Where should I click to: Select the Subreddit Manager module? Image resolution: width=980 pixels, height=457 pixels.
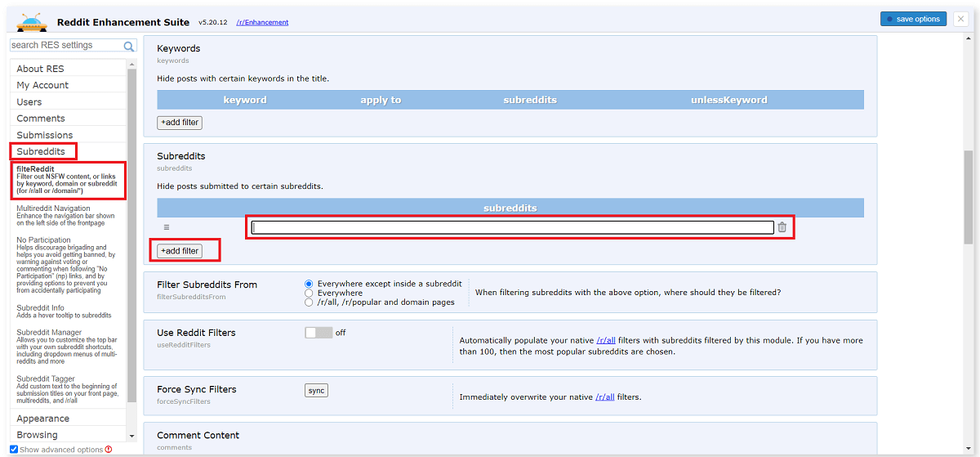[67, 347]
